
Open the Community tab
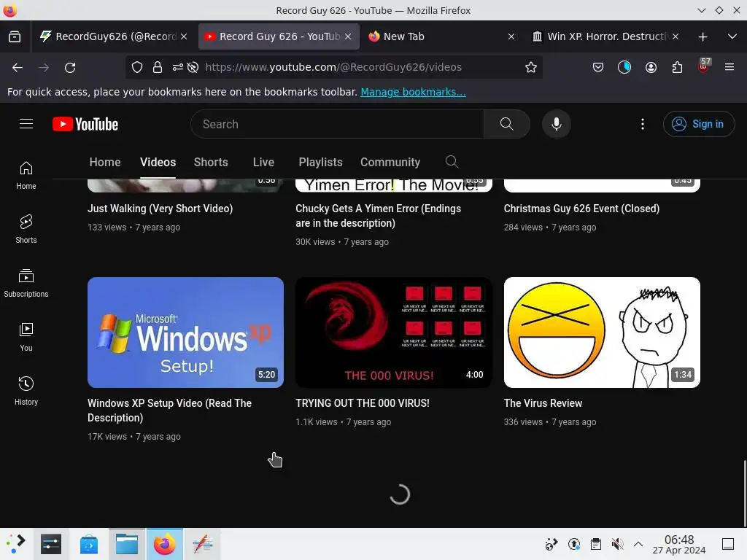point(390,163)
